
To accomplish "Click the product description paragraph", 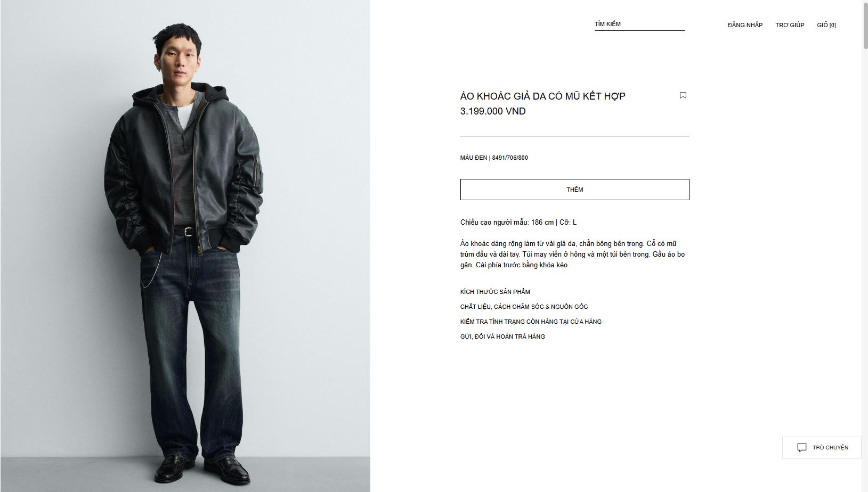I will point(573,255).
